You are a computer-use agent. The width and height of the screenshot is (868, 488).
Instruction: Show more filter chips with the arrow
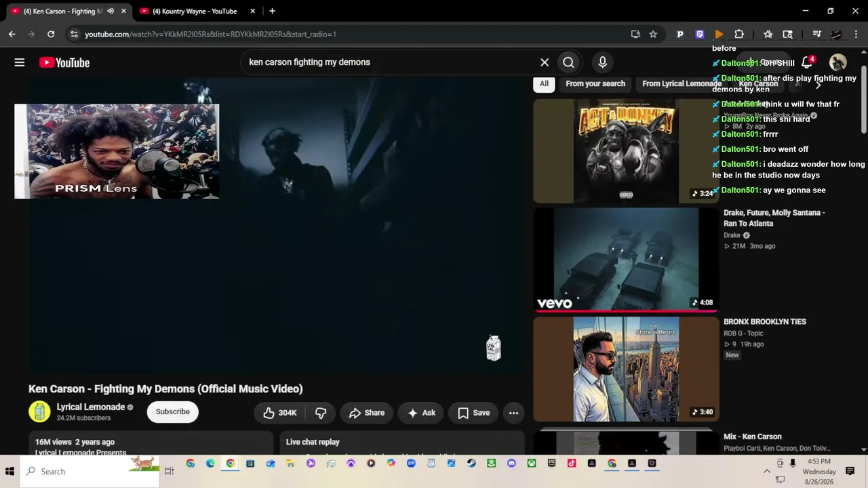818,84
